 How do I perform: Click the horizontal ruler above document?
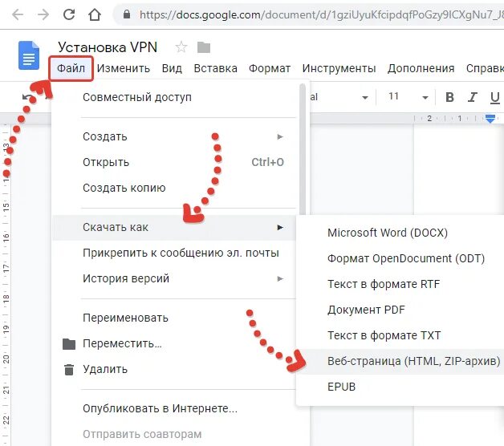coord(407,119)
